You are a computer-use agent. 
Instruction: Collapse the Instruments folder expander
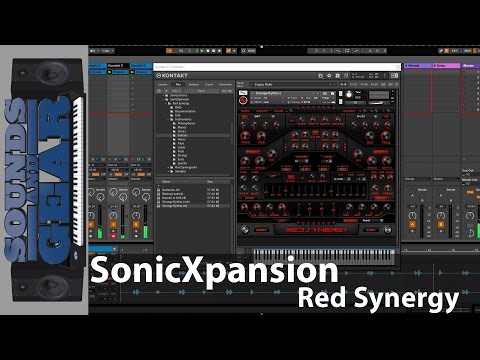tap(168, 119)
